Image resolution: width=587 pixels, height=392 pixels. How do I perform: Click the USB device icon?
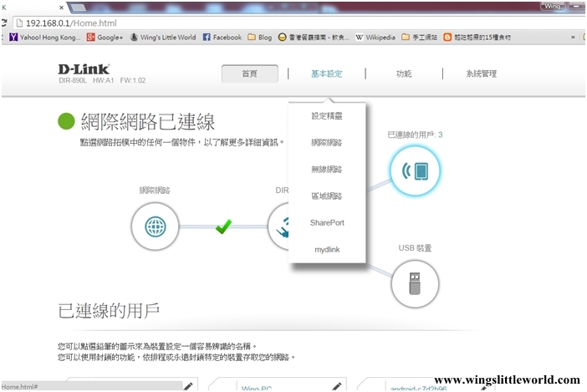(415, 284)
